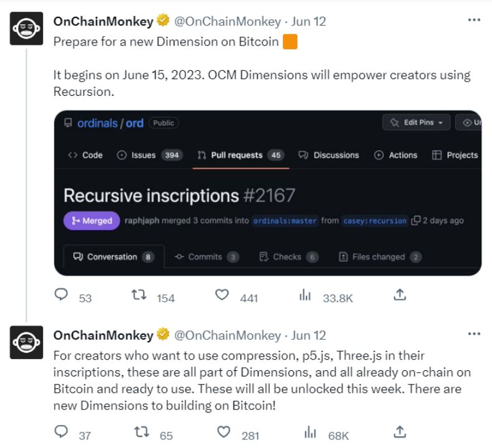
Task: Open the first tweet's more options menu
Action: (473, 21)
